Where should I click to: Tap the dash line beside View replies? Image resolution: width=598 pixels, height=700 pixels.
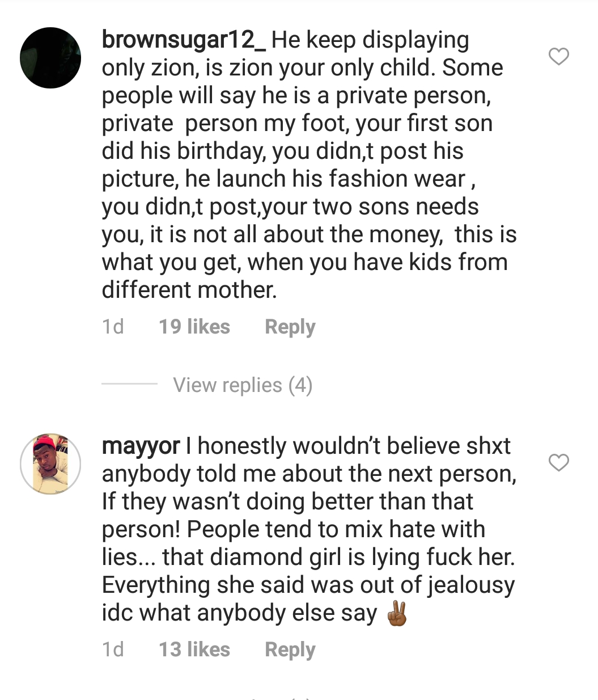pos(129,384)
